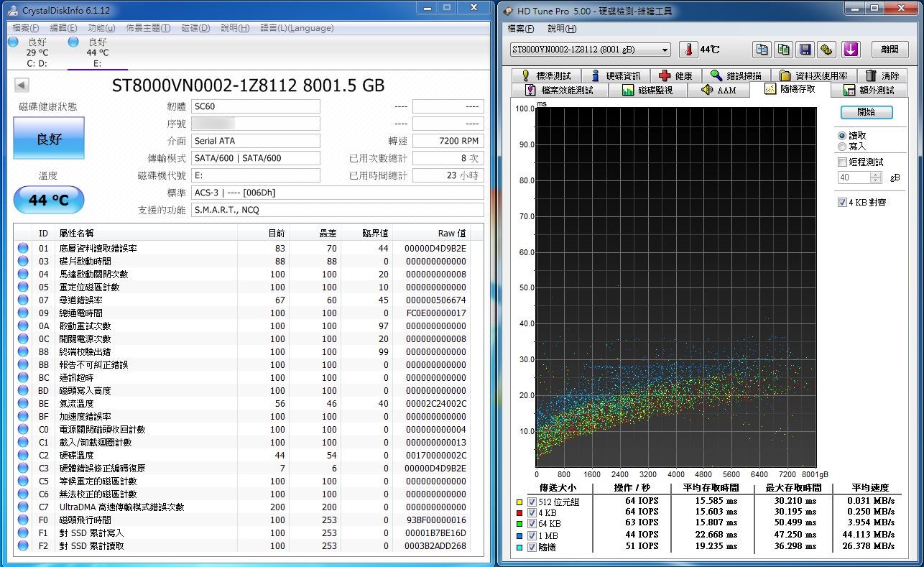This screenshot has height=567, width=924.
Task: Select the disk E: status orb at 44 °C
Action: (73, 42)
